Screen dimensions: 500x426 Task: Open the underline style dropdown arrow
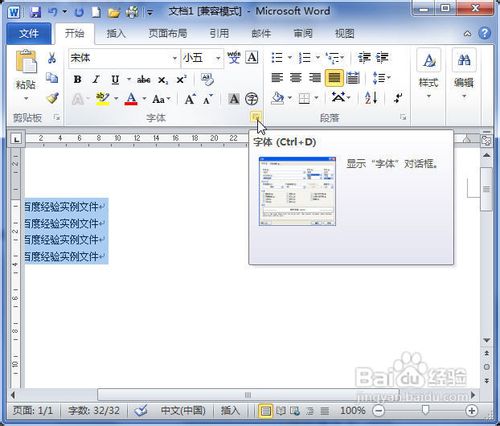129,80
